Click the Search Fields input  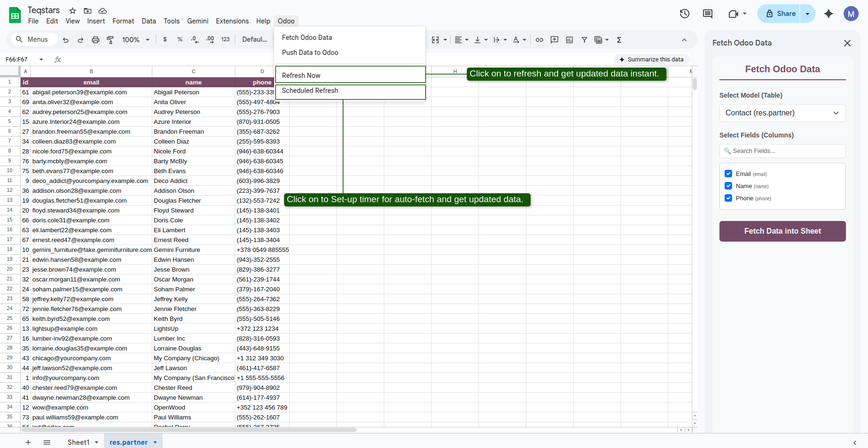(x=783, y=151)
